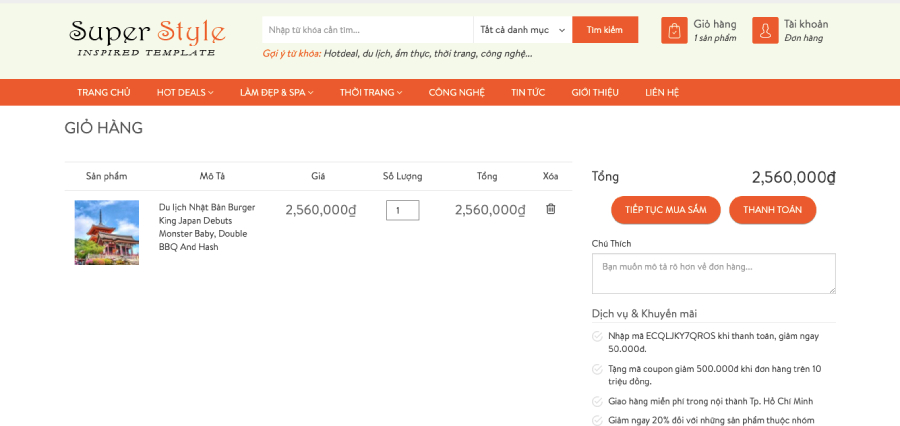Click checkmark icon beside free delivery line
Viewport: 900px width, 426px height.
[597, 402]
